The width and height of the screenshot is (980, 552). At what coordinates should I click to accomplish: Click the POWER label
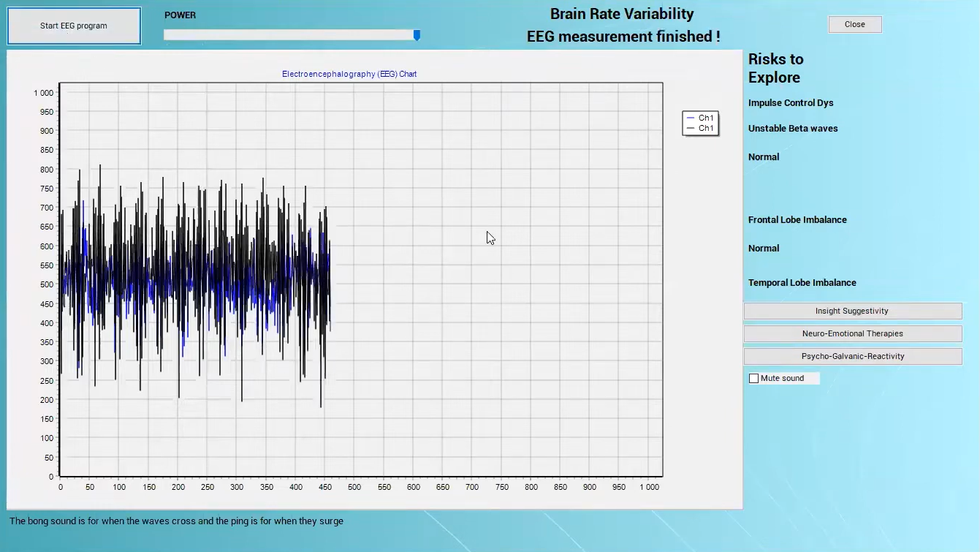[180, 15]
